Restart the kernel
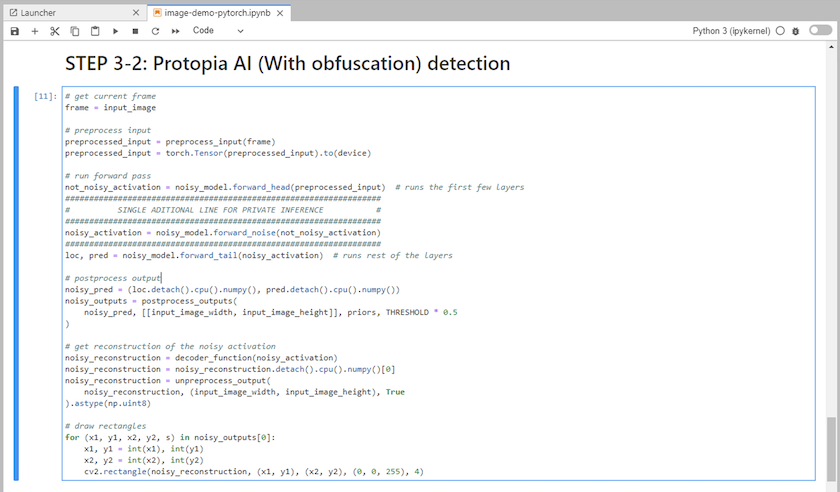 [x=156, y=31]
